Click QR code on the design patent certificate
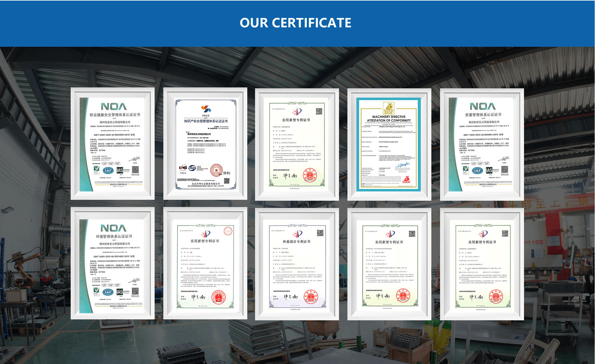The height and width of the screenshot is (364, 595). [x=320, y=233]
